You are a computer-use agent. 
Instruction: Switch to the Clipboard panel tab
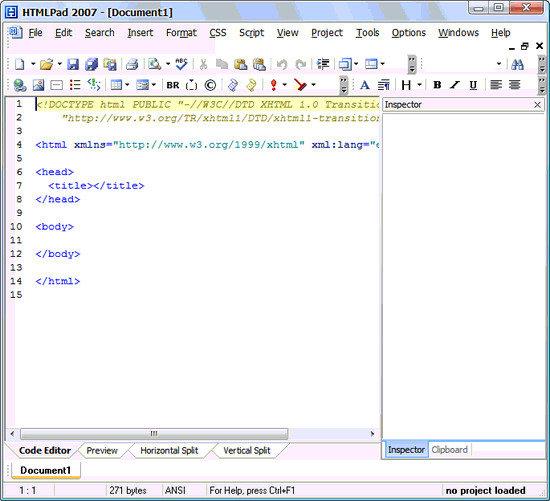point(449,450)
